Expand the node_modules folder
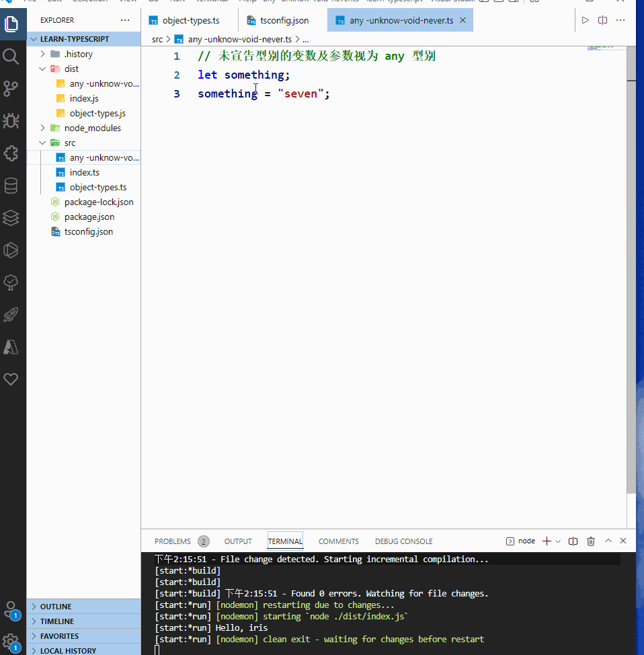 click(42, 128)
